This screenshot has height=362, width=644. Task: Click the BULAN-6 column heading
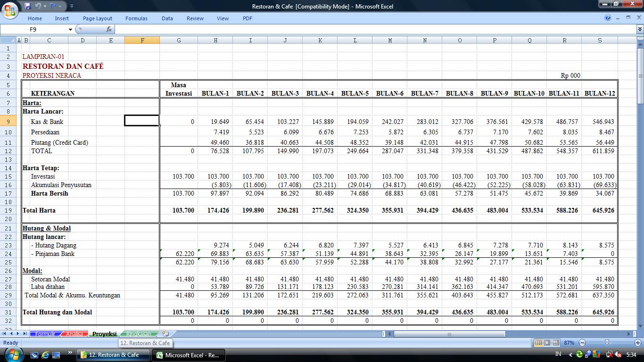[389, 93]
